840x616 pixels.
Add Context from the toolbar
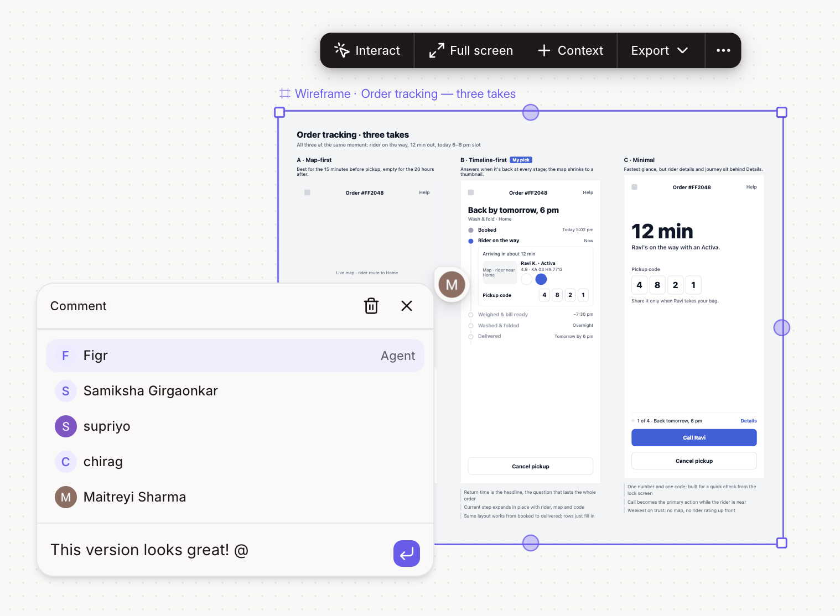click(571, 50)
